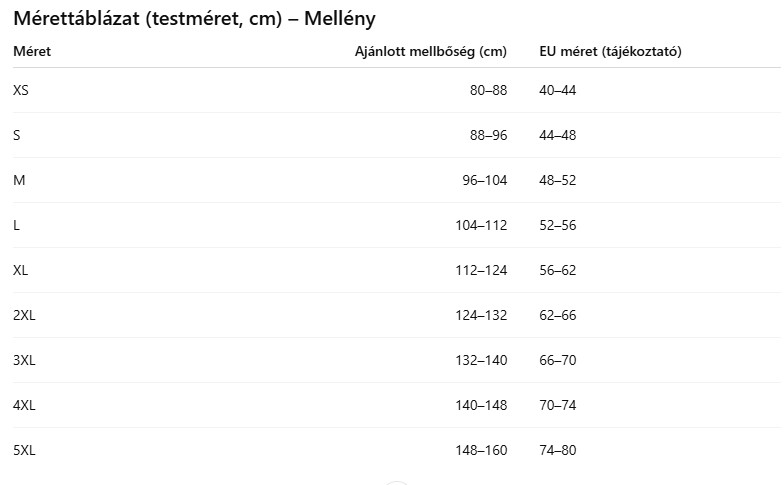This screenshot has width=784, height=485.
Task: Click the 148–160 chest measurement cell
Action: [481, 450]
